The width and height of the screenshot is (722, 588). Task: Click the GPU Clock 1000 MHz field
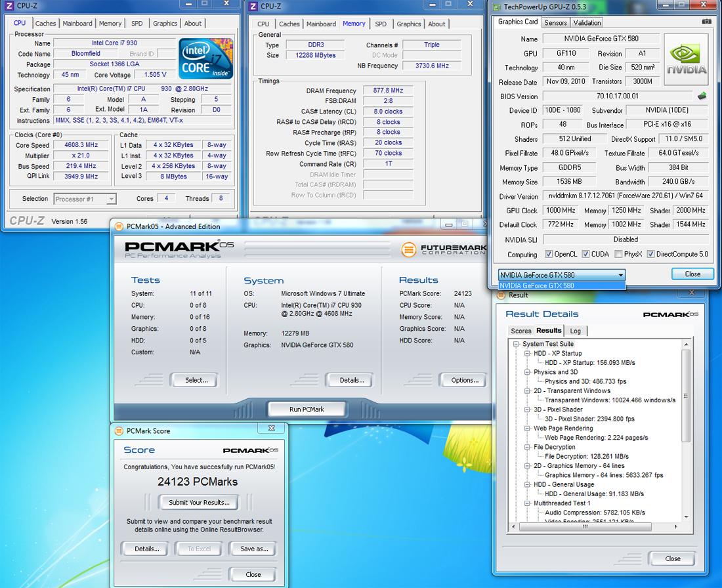click(x=561, y=211)
